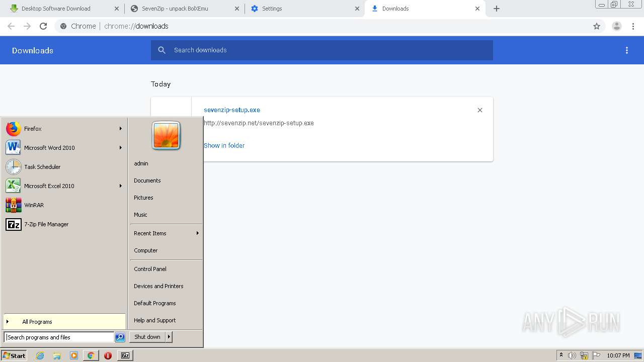Close the Settings tab
This screenshot has height=362, width=644.
[357, 9]
